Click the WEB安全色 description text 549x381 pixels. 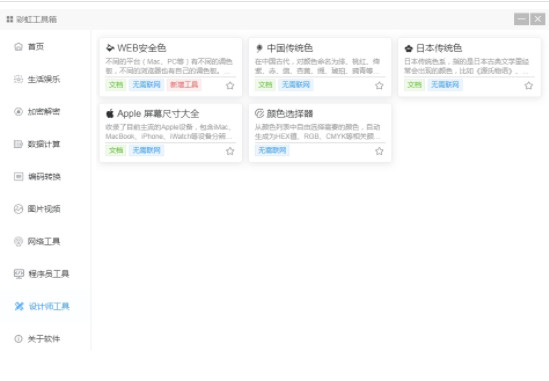pyautogui.click(x=169, y=66)
